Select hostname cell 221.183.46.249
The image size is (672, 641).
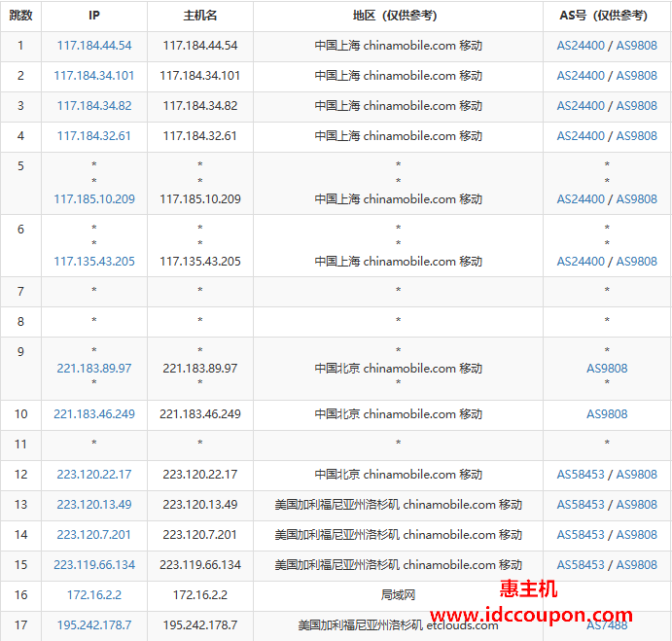[x=200, y=414]
